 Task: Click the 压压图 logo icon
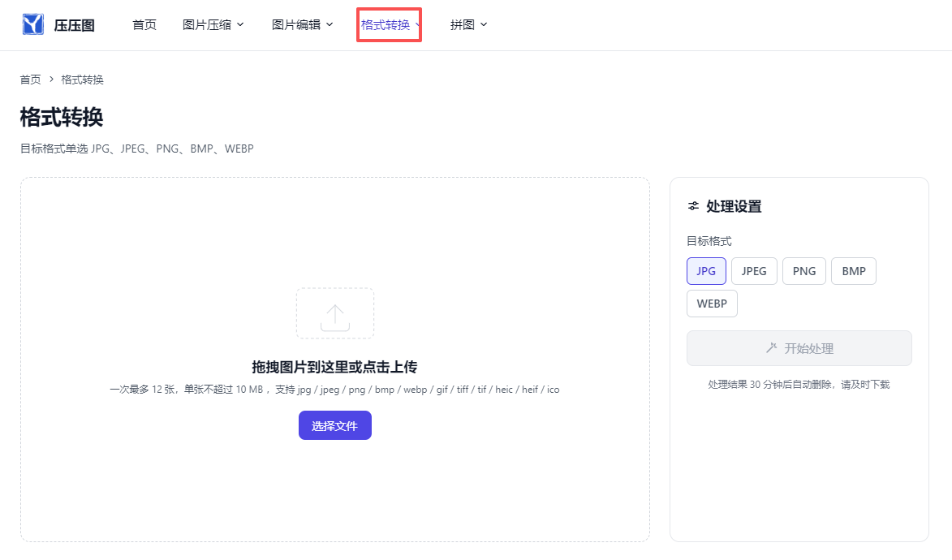[32, 24]
